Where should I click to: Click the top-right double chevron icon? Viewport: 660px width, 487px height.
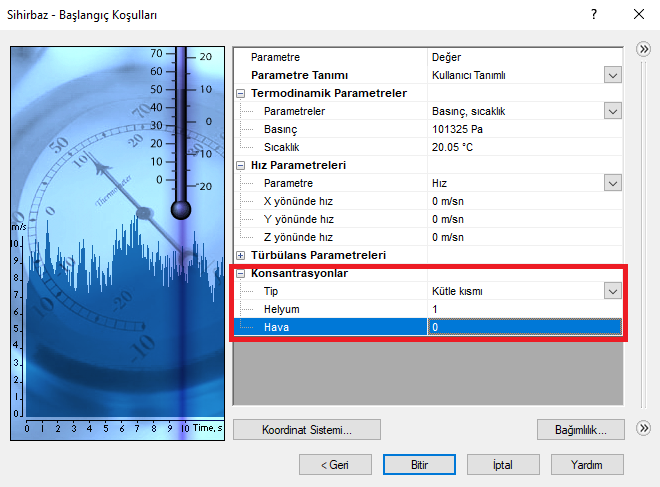(643, 49)
